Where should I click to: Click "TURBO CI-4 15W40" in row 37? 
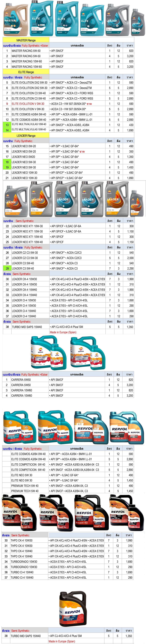point(22,577)
